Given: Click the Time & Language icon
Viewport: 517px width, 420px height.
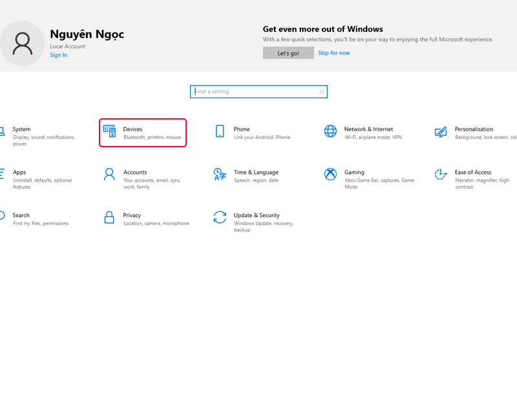Looking at the screenshot, I should [220, 174].
